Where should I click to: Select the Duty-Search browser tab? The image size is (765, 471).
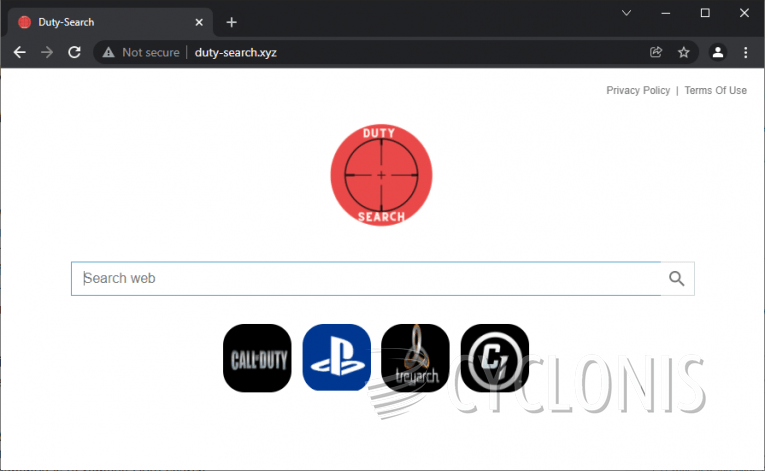coord(100,22)
